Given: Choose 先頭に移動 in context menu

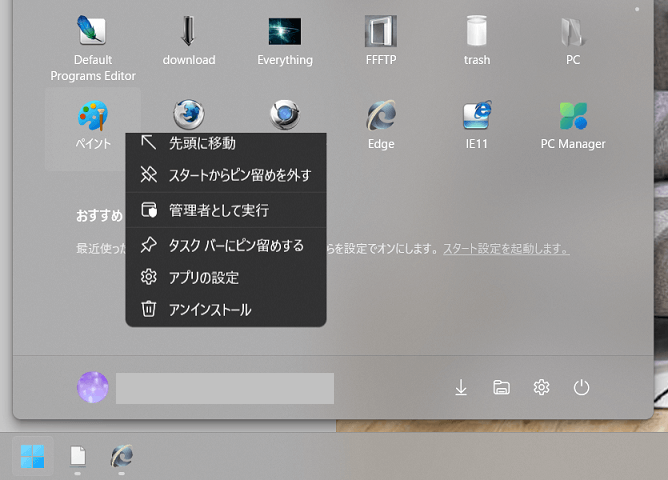Looking at the screenshot, I should tap(226, 143).
